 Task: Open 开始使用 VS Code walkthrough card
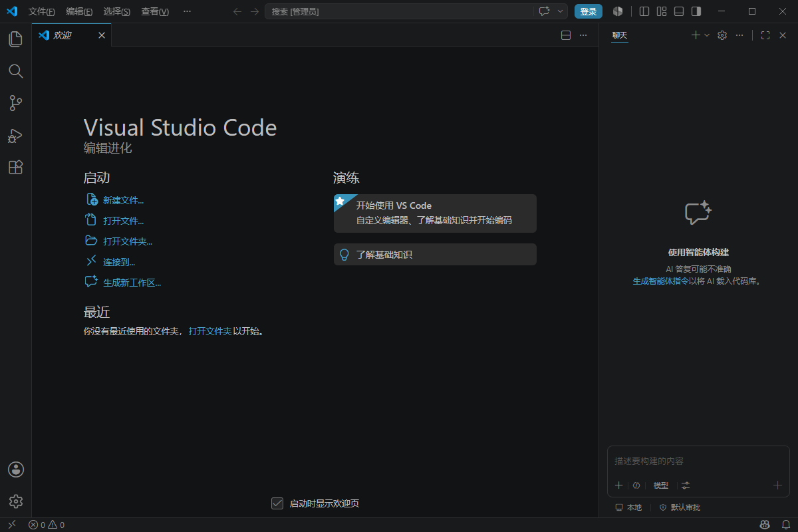pyautogui.click(x=435, y=213)
